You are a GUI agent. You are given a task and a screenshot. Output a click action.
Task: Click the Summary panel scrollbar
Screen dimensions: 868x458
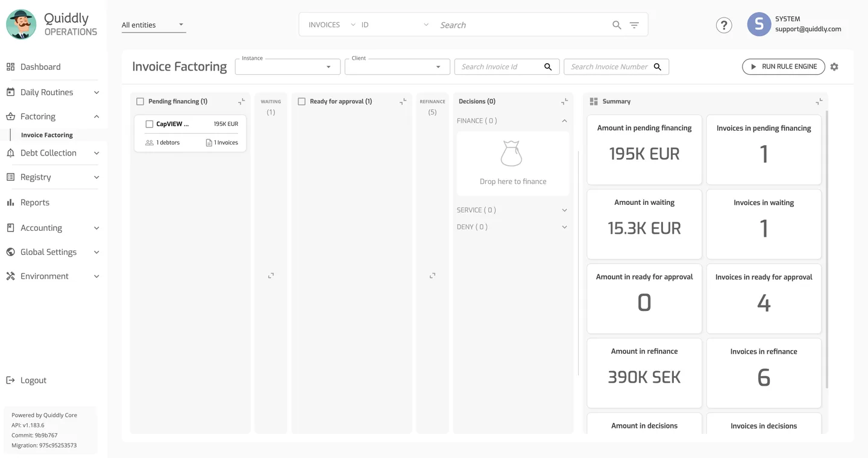click(826, 249)
